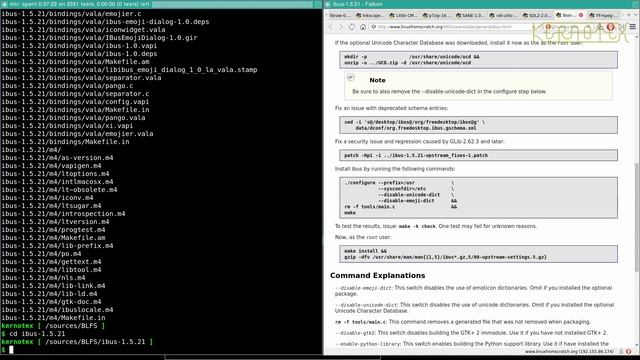Click 'ibus-1.5.21/m4/gtk-doc.m4' line in terminal
The width and height of the screenshot is (640, 360).
[51, 302]
